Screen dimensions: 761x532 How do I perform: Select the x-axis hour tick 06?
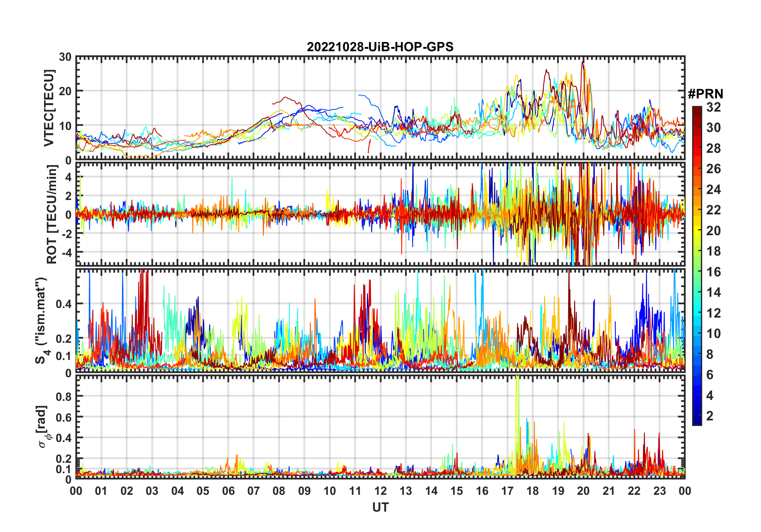228,491
